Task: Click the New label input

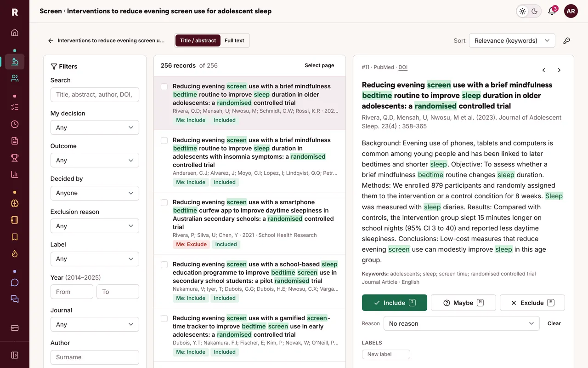Action: point(386,354)
